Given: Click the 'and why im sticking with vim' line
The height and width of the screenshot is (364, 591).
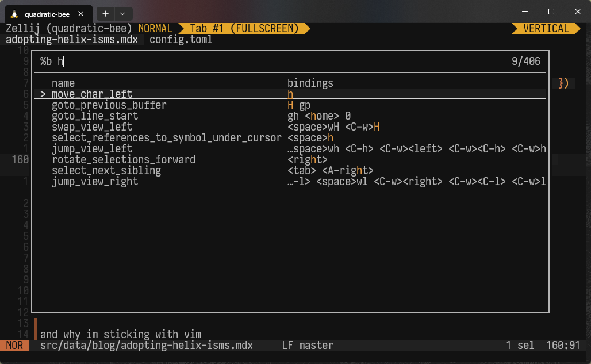Looking at the screenshot, I should [x=121, y=334].
